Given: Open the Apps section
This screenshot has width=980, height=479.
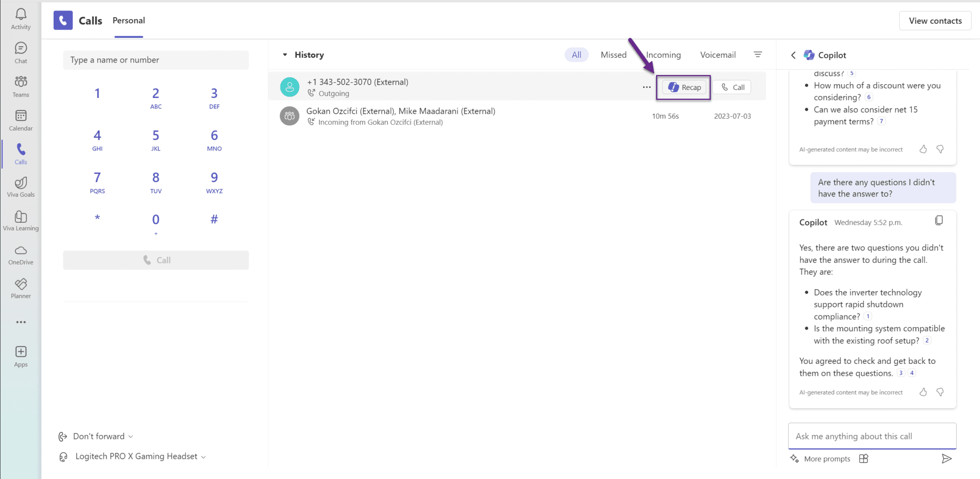Looking at the screenshot, I should click(x=21, y=355).
